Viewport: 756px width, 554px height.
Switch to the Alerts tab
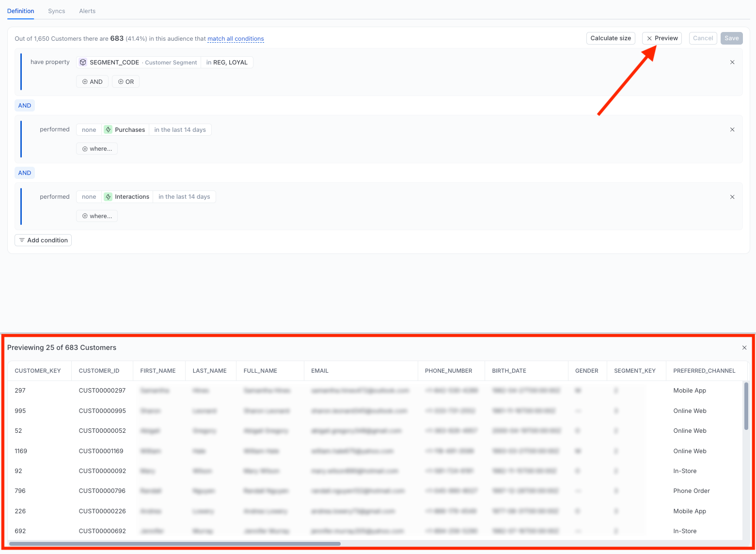tap(87, 11)
